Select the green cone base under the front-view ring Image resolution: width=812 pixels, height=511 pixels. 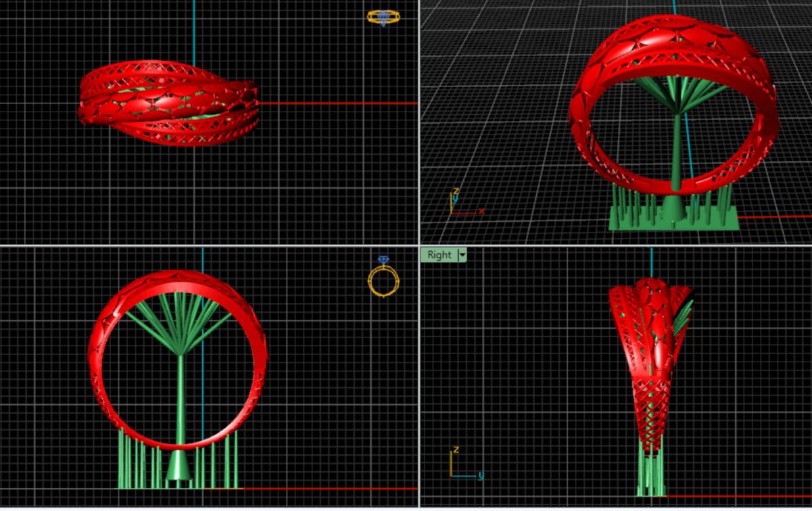178,464
